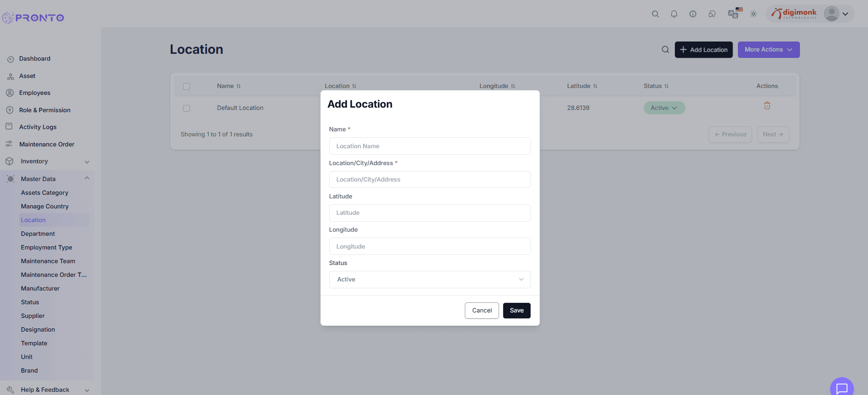Screen dimensions: 868x395
Task: Click the Dashboard sidebar icon
Action: 11,59
